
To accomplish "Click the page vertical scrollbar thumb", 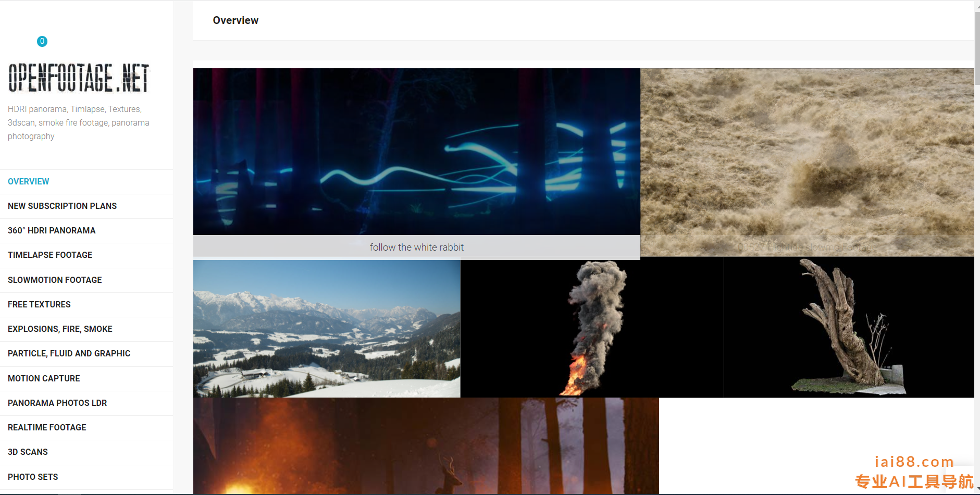I will pos(977,48).
